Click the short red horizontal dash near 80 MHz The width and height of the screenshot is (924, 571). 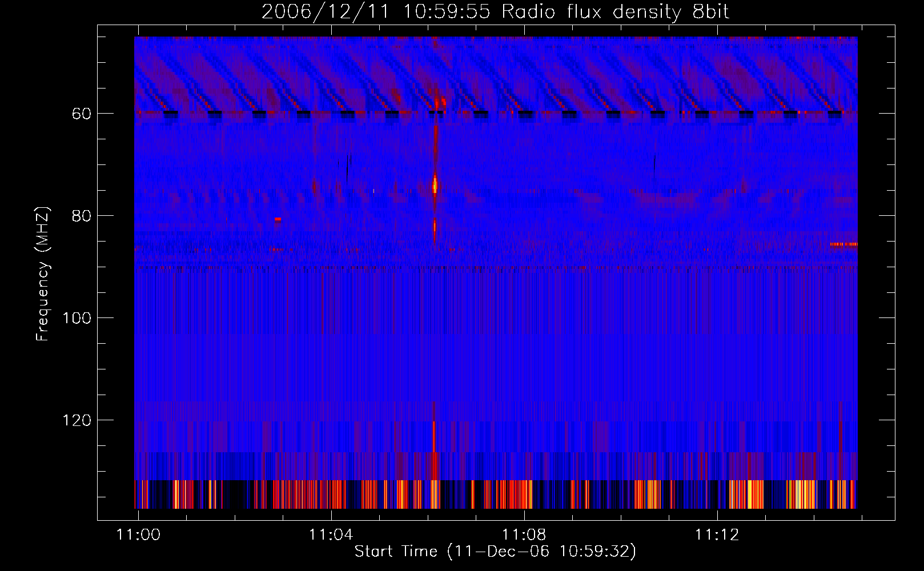[x=278, y=219]
